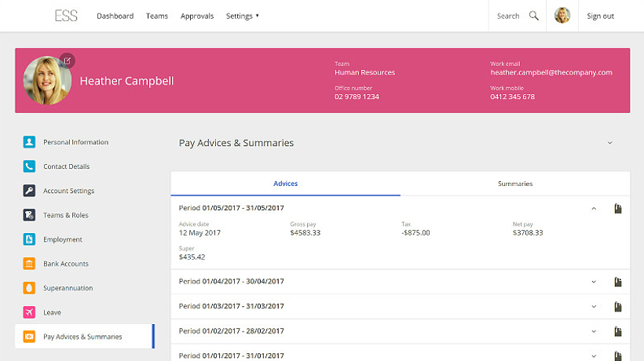Click the Employment document icon
Image resolution: width=644 pixels, height=361 pixels.
coord(29,239)
